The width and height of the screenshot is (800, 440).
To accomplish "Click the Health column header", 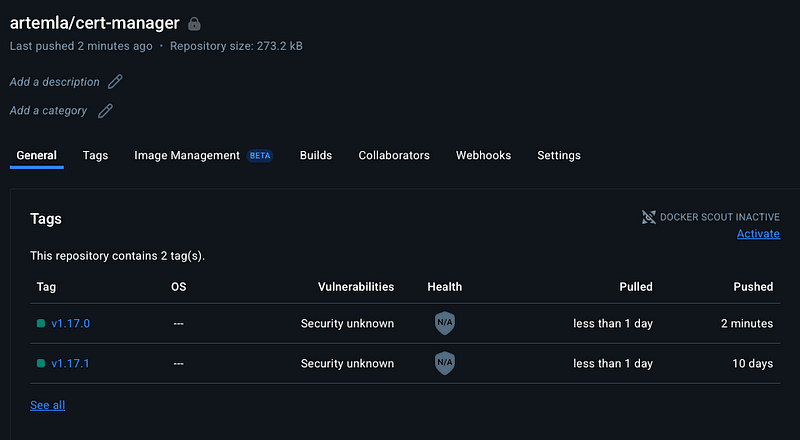I will tap(444, 287).
